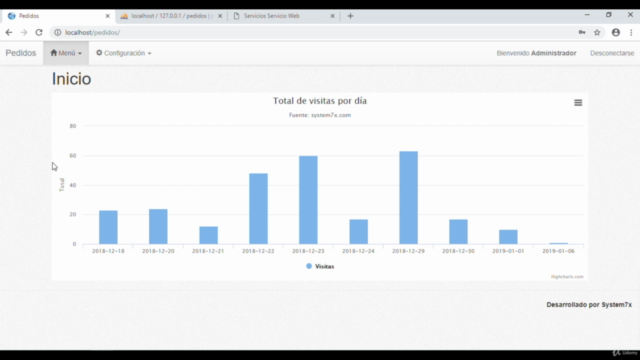This screenshot has width=640, height=360.
Task: Click the Pedidos brand link
Action: (x=21, y=53)
